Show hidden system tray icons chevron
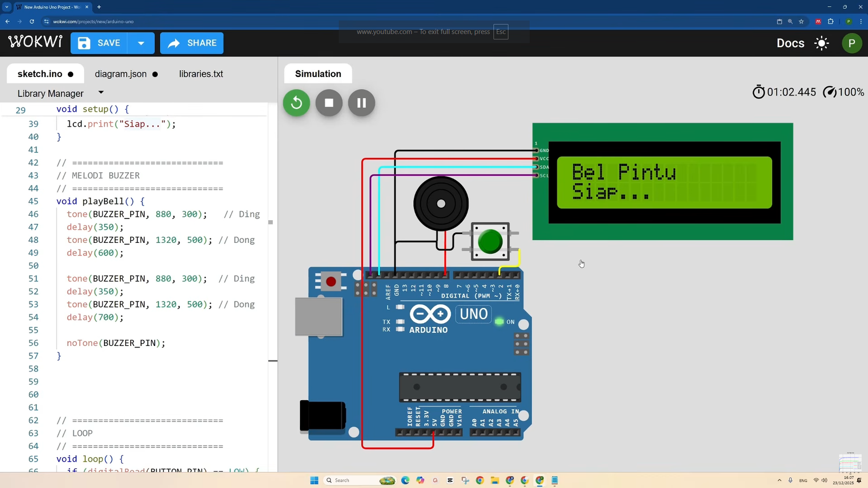This screenshot has width=868, height=488. pyautogui.click(x=780, y=480)
